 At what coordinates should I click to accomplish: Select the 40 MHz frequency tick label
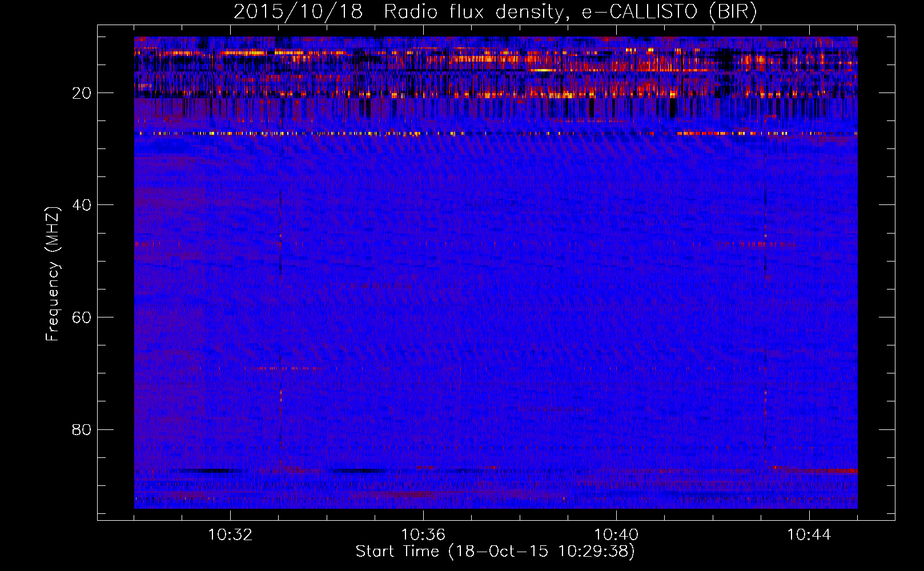82,205
